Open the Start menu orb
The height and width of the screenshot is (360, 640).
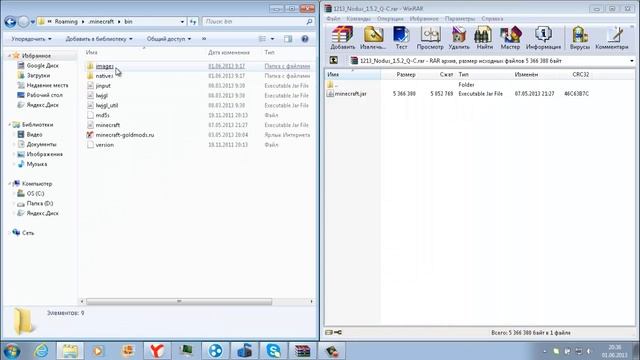(11, 351)
